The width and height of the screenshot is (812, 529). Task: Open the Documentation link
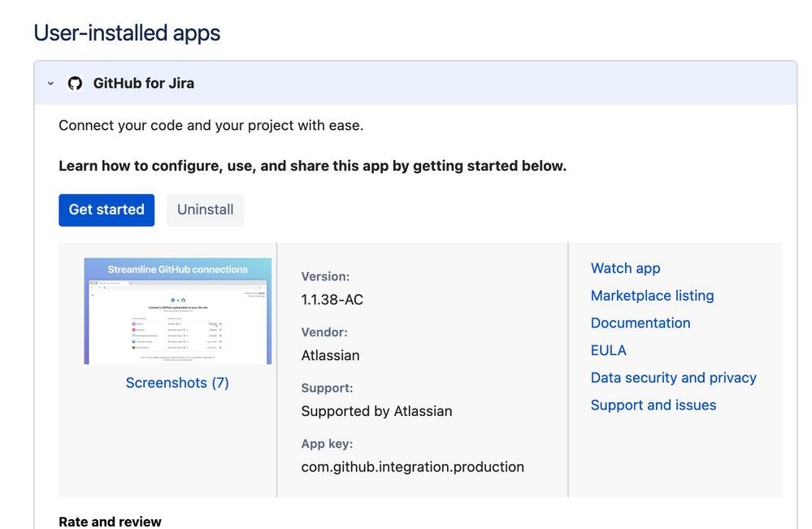pos(640,323)
